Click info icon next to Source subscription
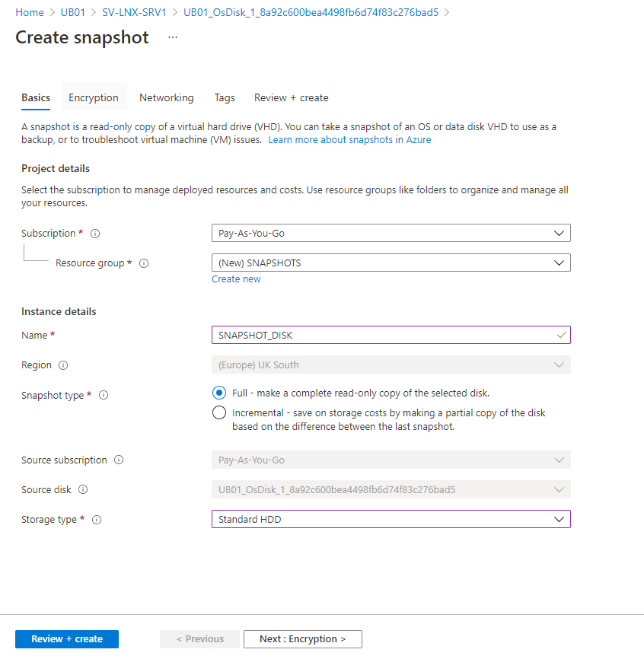This screenshot has width=644, height=659. click(x=119, y=460)
